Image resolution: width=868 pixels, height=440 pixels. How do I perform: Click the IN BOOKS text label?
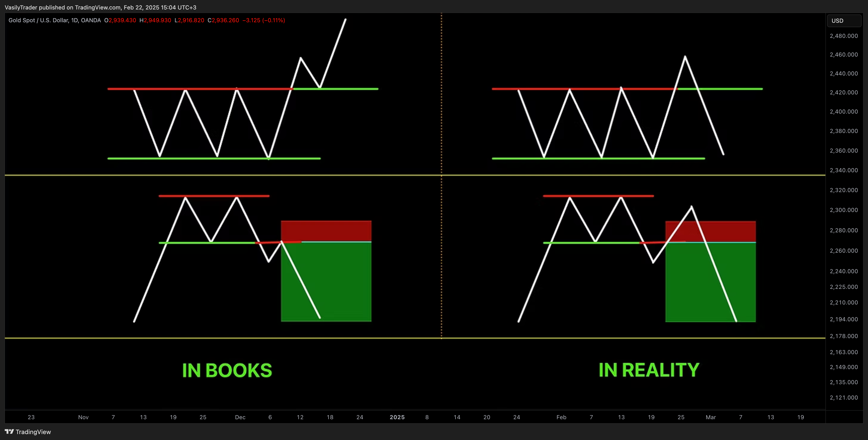pos(227,370)
